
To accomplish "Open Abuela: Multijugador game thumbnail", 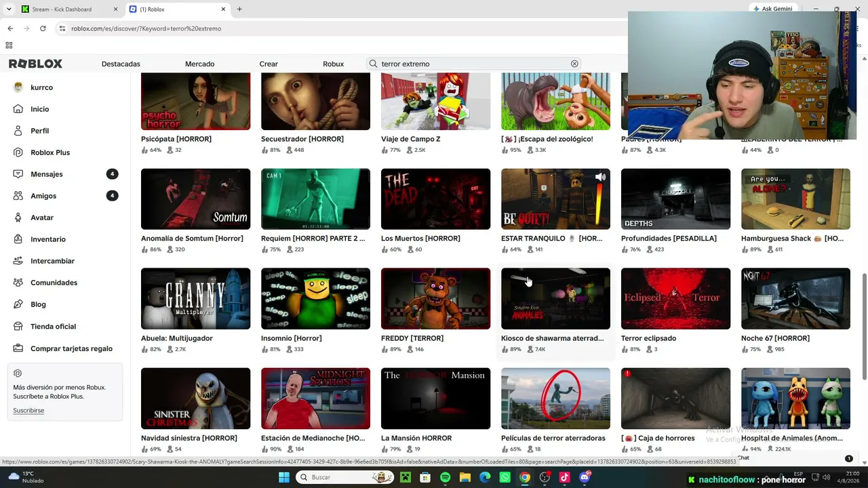I will 195,298.
